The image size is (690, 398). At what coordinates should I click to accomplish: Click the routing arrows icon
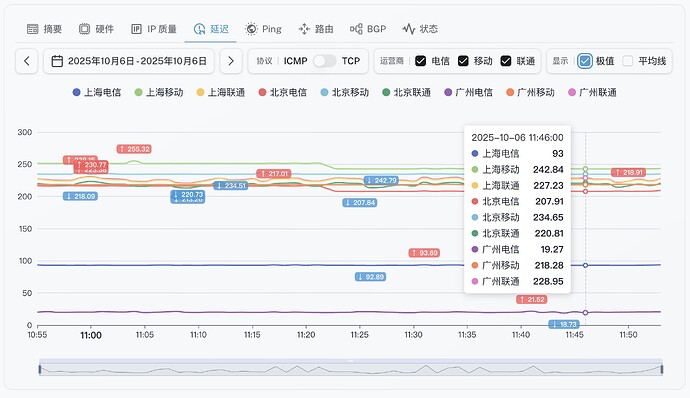[x=304, y=29]
